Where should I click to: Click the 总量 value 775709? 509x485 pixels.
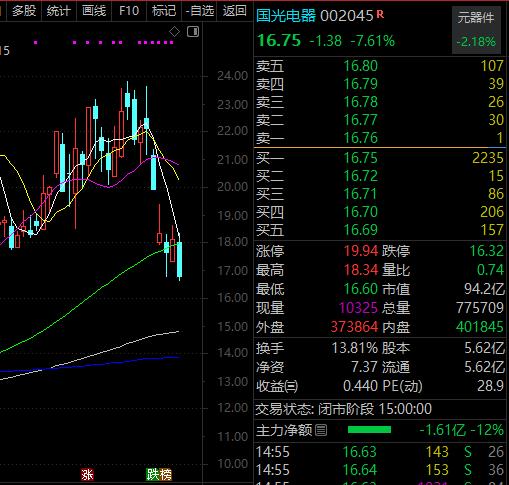tap(480, 308)
